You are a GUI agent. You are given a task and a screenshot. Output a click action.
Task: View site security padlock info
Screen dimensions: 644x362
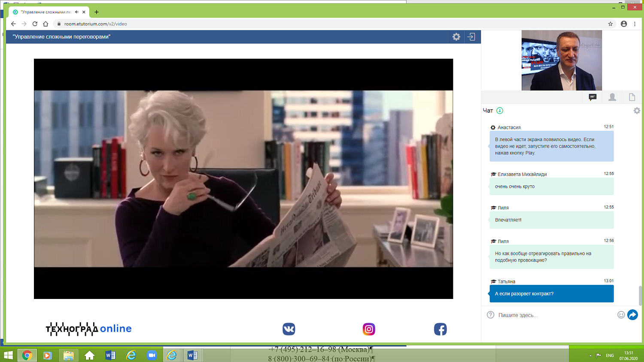[x=59, y=24]
